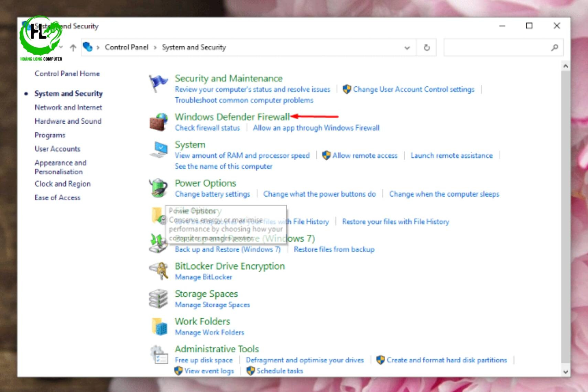588x392 pixels.
Task: Click the BitLocker Drive Encryption keys icon
Action: 158,271
